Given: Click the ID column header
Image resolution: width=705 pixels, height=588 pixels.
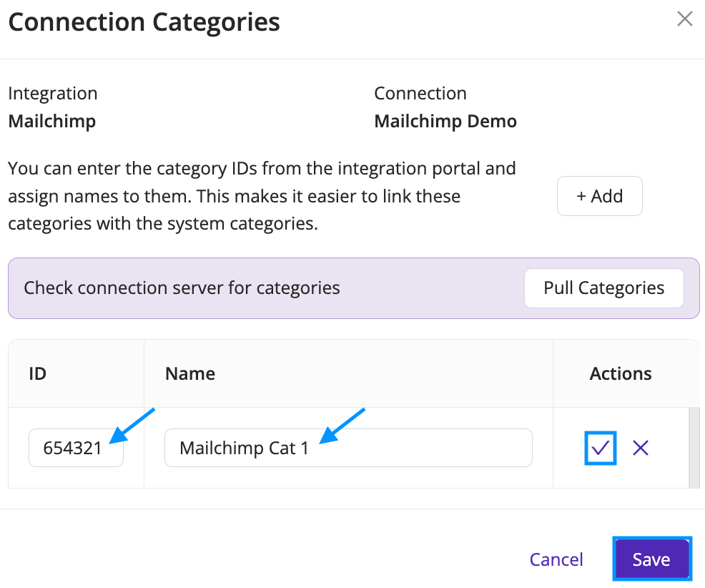Looking at the screenshot, I should (38, 373).
